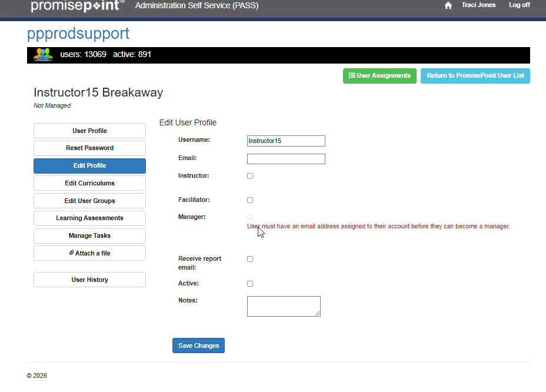
Task: Click Log off link
Action: (x=519, y=5)
